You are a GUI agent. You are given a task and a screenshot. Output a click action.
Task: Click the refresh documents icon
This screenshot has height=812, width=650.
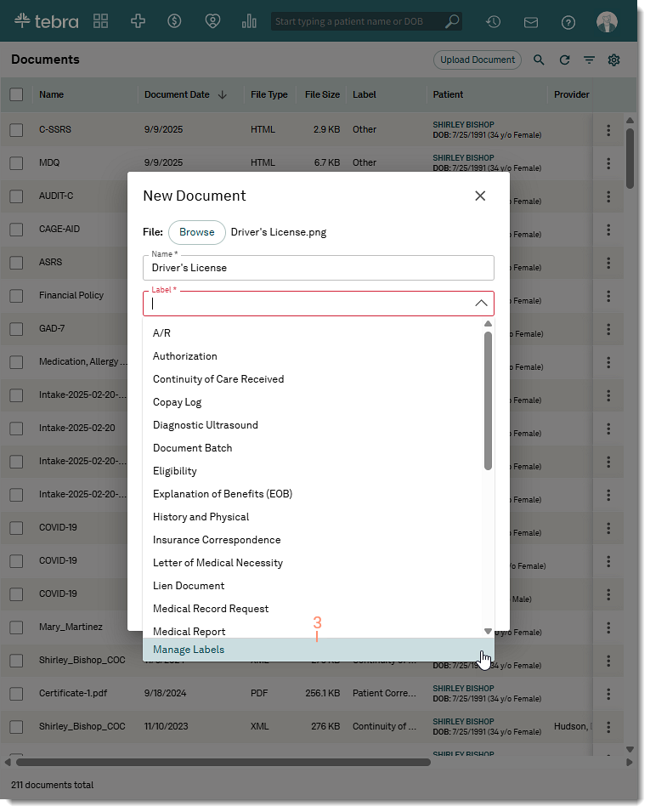pos(564,60)
